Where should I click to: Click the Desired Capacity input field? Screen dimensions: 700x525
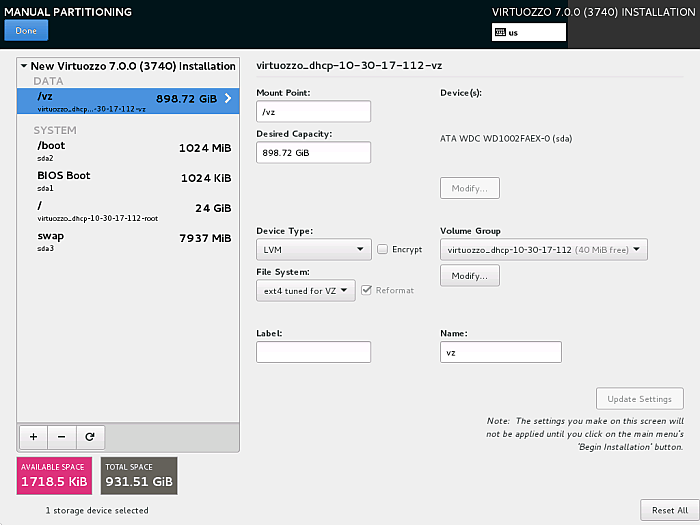point(313,152)
